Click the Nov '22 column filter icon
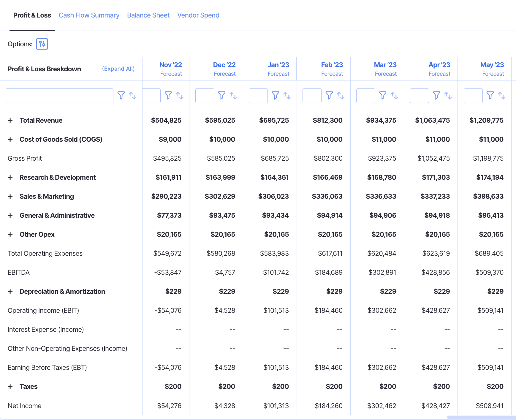 click(168, 95)
